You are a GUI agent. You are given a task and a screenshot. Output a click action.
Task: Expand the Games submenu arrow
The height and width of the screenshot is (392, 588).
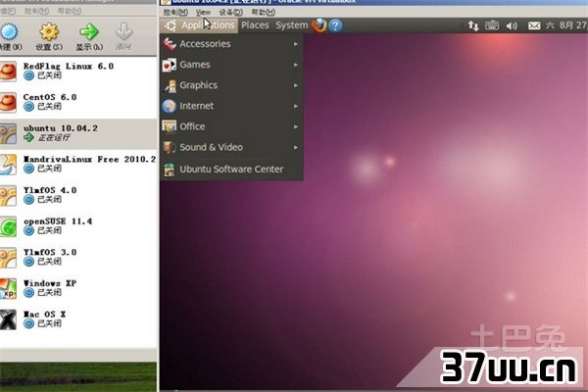point(296,65)
